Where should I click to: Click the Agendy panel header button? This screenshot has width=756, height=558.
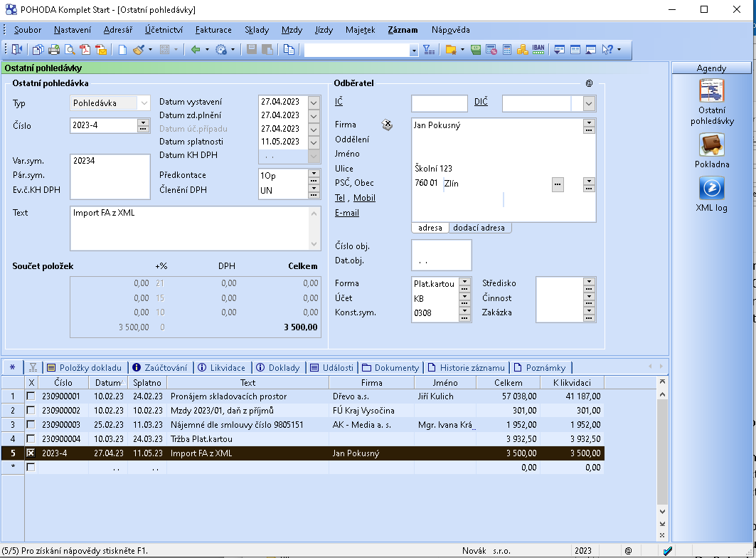pos(711,68)
